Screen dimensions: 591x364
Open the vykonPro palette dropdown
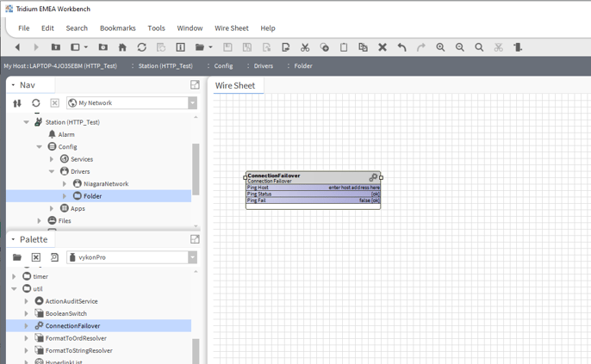pos(192,257)
